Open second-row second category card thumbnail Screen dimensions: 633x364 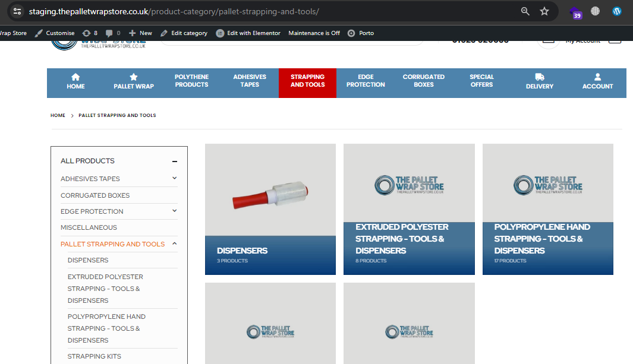(x=409, y=323)
